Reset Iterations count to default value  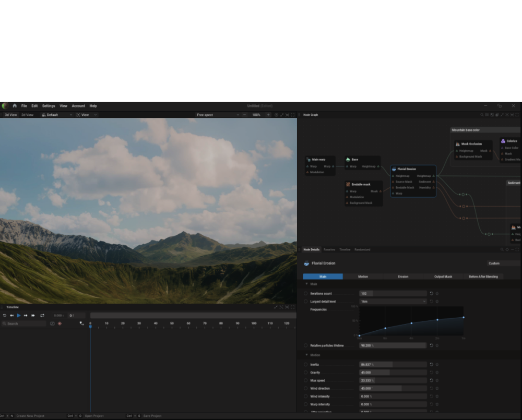pyautogui.click(x=431, y=294)
